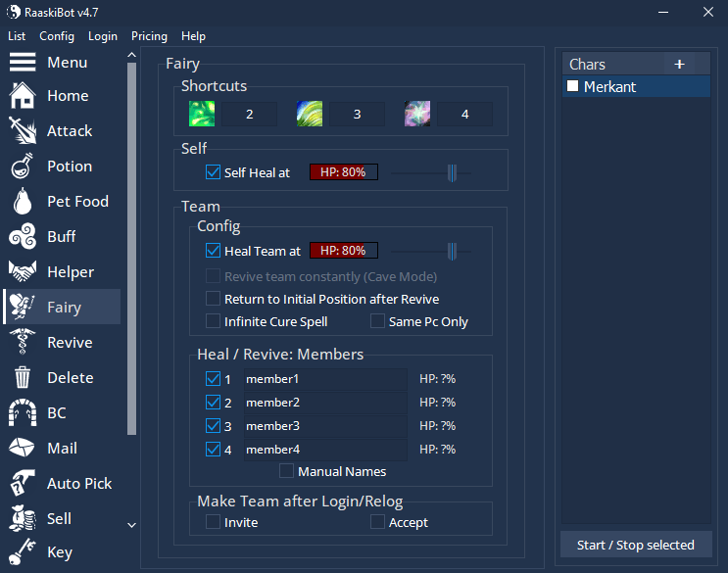Viewport: 728px width, 573px height.
Task: Open Sell coins icon
Action: [x=23, y=519]
